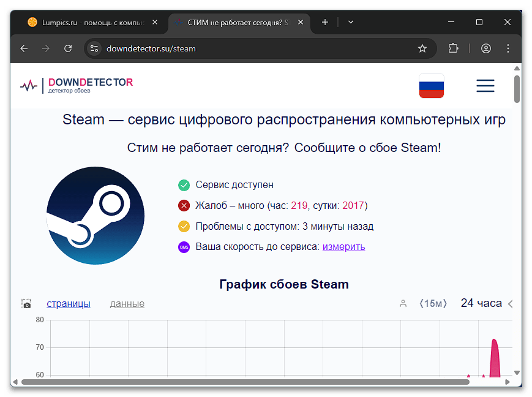Screen dimensions: 532x397
Task: Close the СТИМ не работает сегодня tab
Action: pos(300,23)
